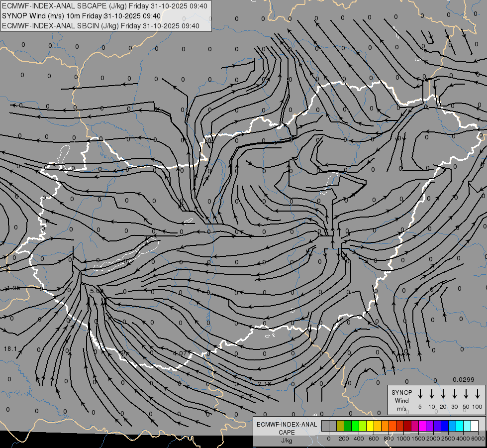This screenshot has height=448, width=487.
Task: Click the 'CAPE' label in the color legend
Action: [x=287, y=433]
